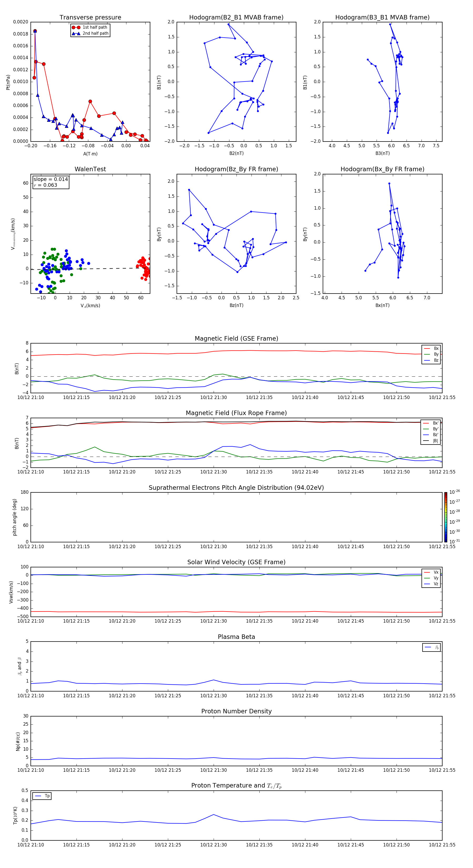473x868 pixels.
Task: Click the 'Tp' legend entry
Action: point(42,796)
